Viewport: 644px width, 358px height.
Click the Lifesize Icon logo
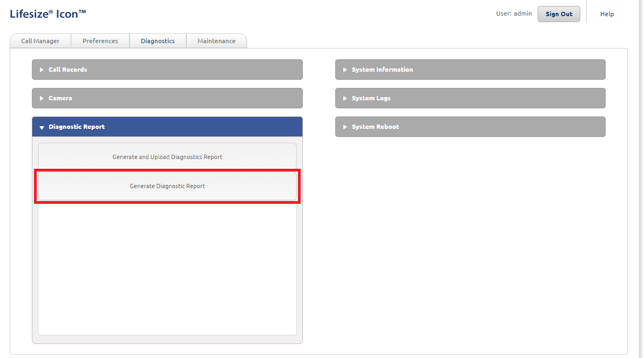[x=48, y=13]
